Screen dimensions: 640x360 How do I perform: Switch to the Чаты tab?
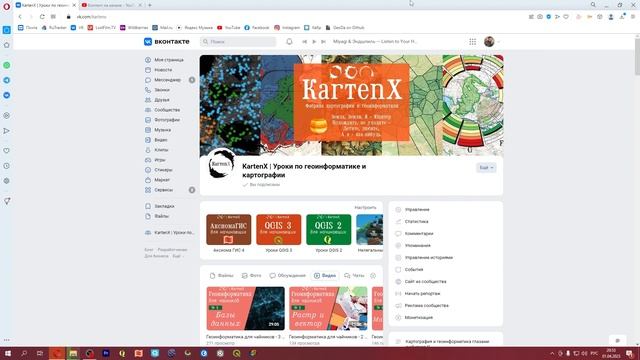coord(354,276)
